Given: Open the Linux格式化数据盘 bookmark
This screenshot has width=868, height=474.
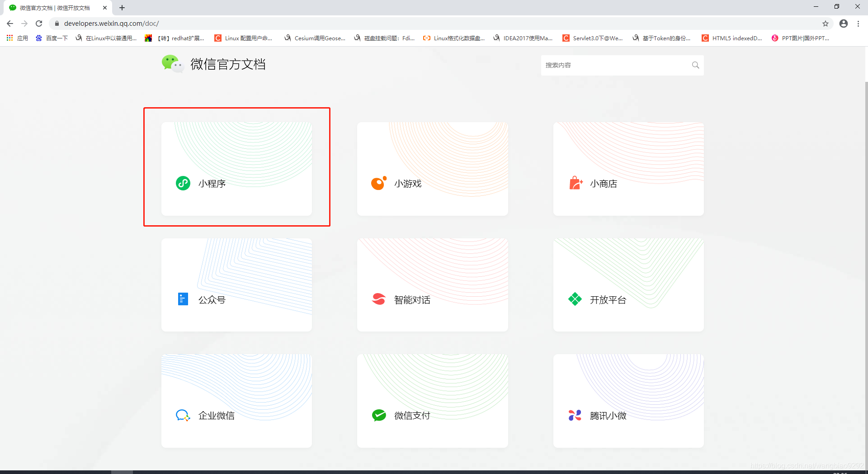Looking at the screenshot, I should click(454, 38).
